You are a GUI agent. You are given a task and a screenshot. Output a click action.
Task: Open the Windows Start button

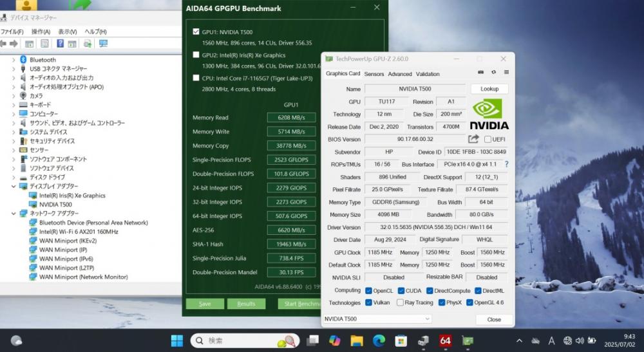tap(177, 340)
